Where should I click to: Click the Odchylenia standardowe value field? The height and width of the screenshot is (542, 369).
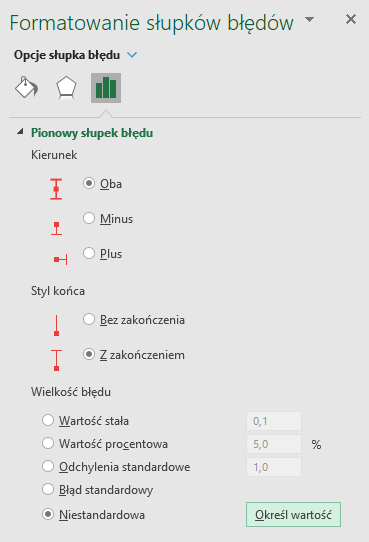click(x=274, y=467)
